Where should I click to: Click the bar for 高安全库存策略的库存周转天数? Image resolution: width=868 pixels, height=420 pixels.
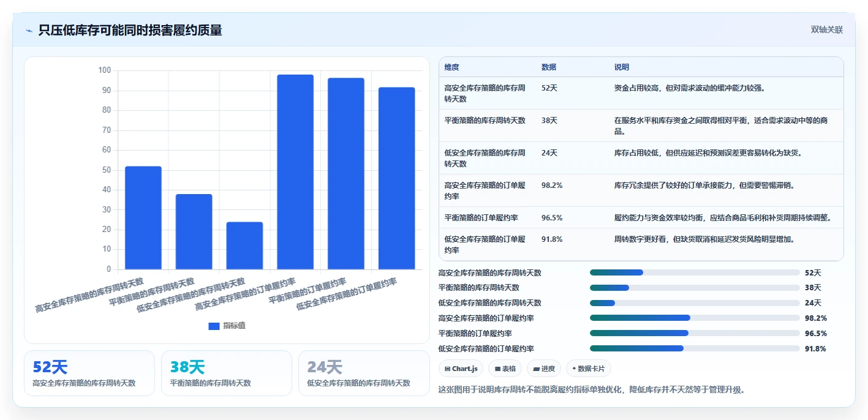(x=143, y=218)
